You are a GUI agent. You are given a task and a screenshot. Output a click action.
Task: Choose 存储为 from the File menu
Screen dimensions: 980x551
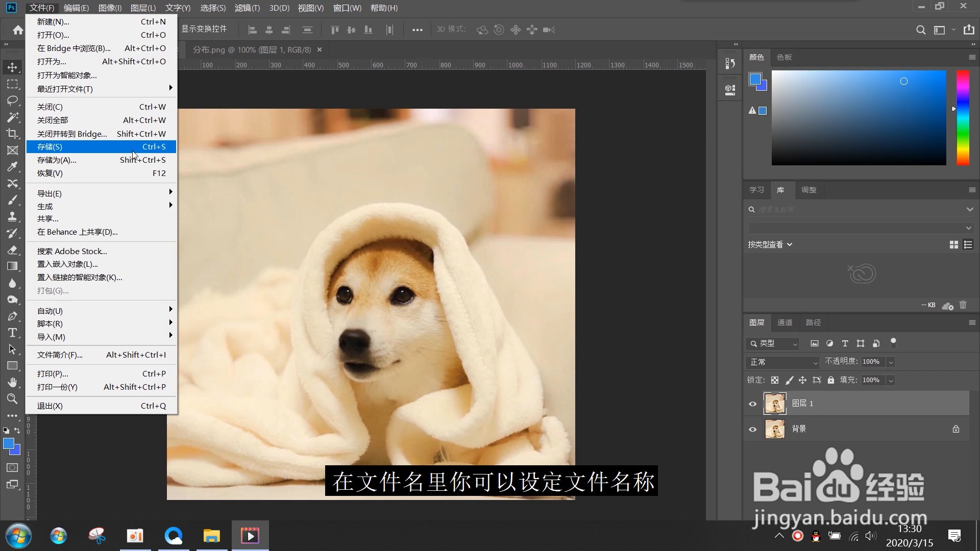pyautogui.click(x=102, y=160)
